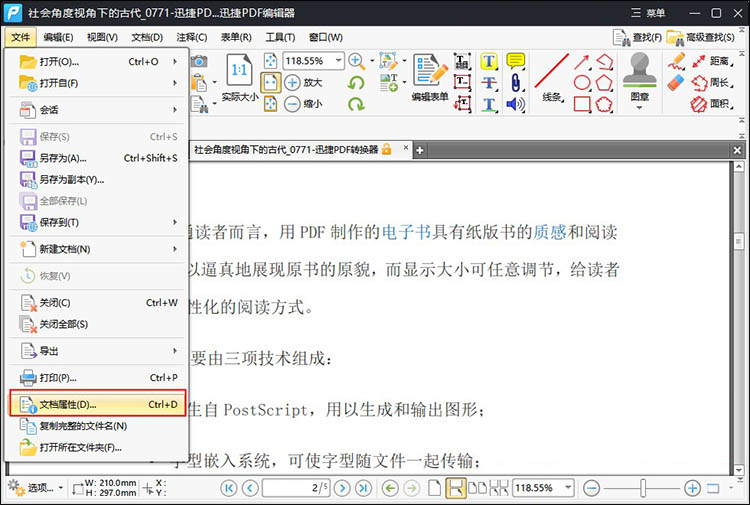Expand the 导出 submenu
Viewport: 750px width, 505px height.
(98, 351)
